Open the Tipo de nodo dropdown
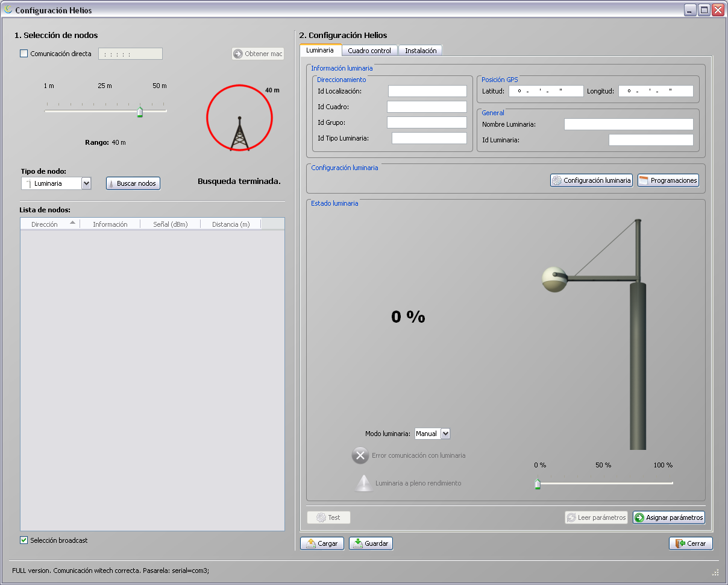This screenshot has width=728, height=585. tap(86, 183)
